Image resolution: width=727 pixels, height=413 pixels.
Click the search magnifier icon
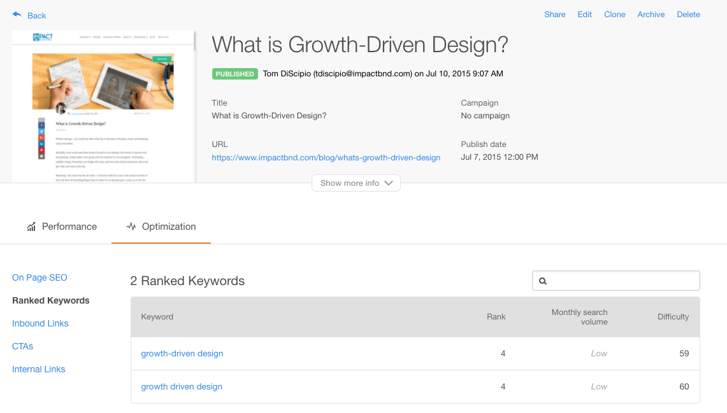tap(542, 281)
